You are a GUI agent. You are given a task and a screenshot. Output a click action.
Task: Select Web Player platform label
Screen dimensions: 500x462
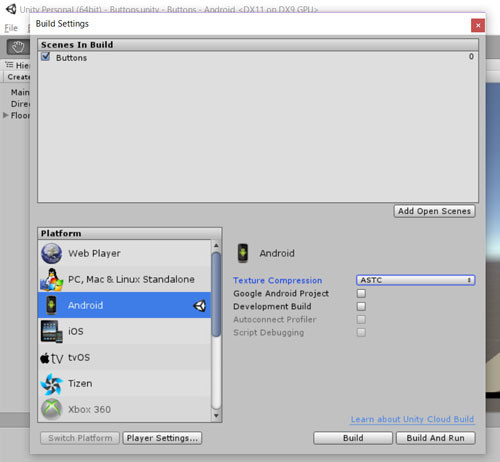pos(94,253)
